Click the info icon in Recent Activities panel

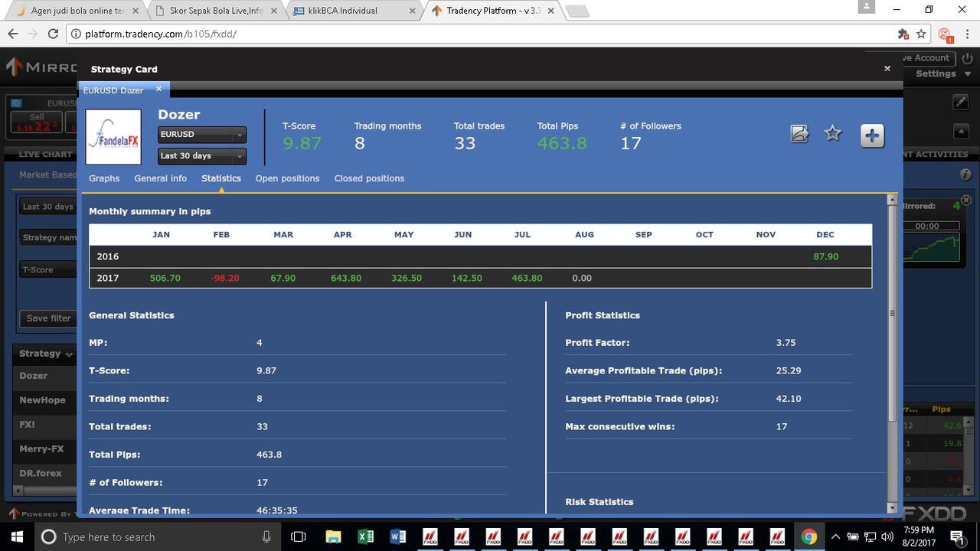pyautogui.click(x=965, y=174)
